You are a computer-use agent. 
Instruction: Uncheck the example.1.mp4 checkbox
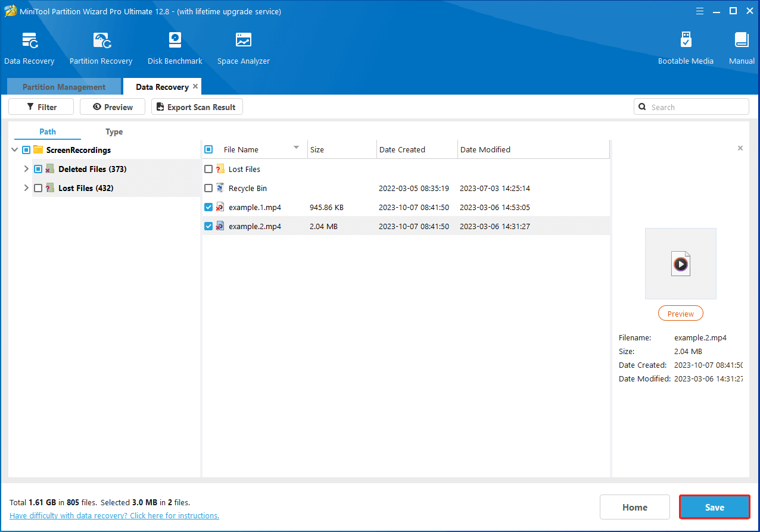click(208, 207)
